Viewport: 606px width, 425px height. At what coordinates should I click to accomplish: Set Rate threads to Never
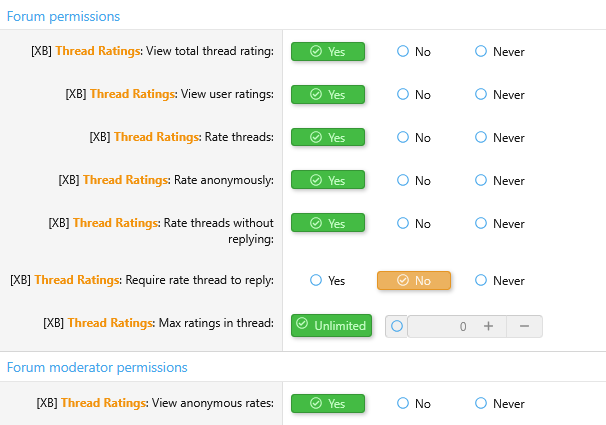[499, 137]
